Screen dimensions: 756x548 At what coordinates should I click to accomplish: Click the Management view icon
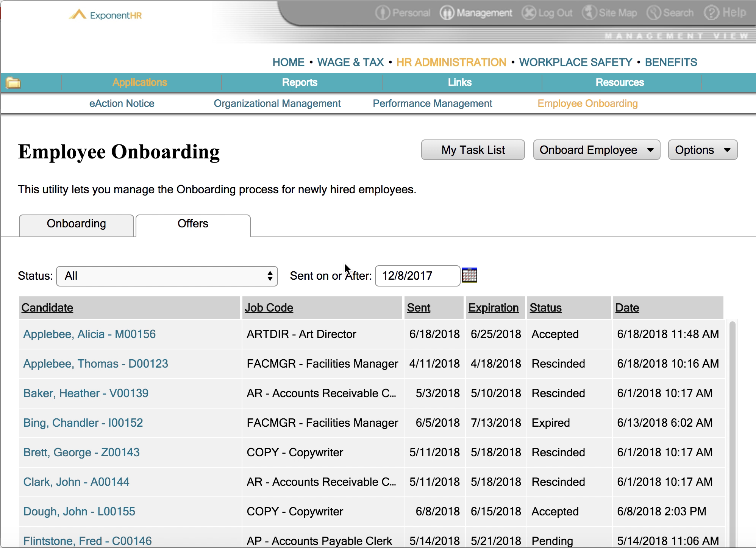click(x=447, y=13)
